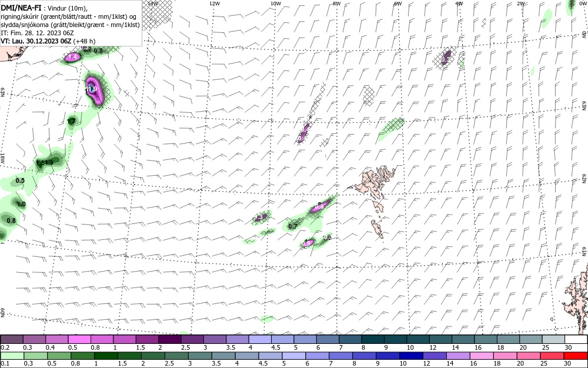Click the lavender 4 swatch in upper legend row
Screen dimensions: 588x368
point(260,340)
